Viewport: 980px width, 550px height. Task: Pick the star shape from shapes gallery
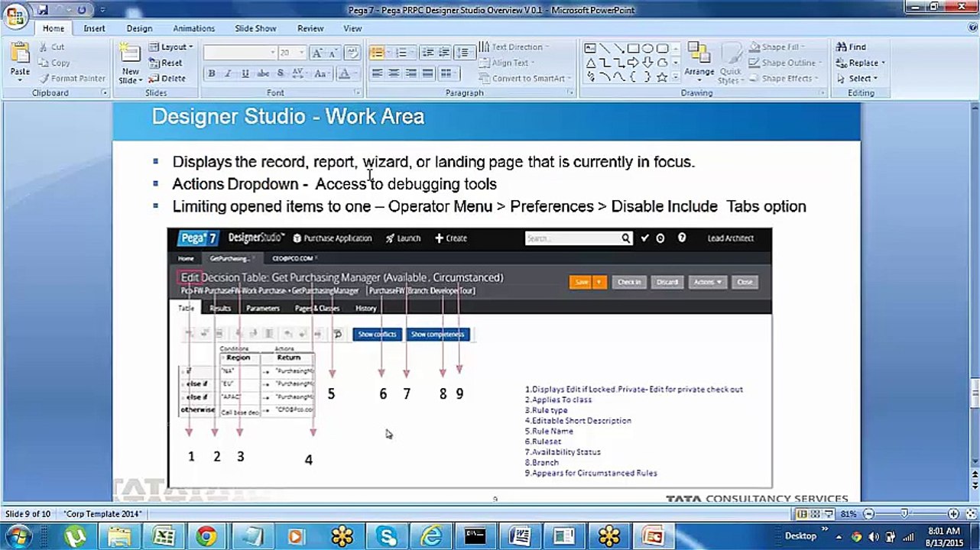[662, 77]
